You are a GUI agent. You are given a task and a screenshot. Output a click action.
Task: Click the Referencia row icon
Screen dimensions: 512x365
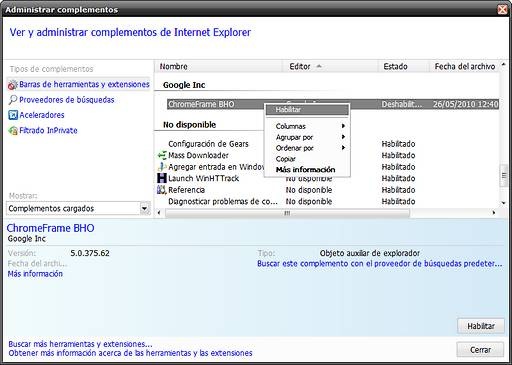pos(162,190)
